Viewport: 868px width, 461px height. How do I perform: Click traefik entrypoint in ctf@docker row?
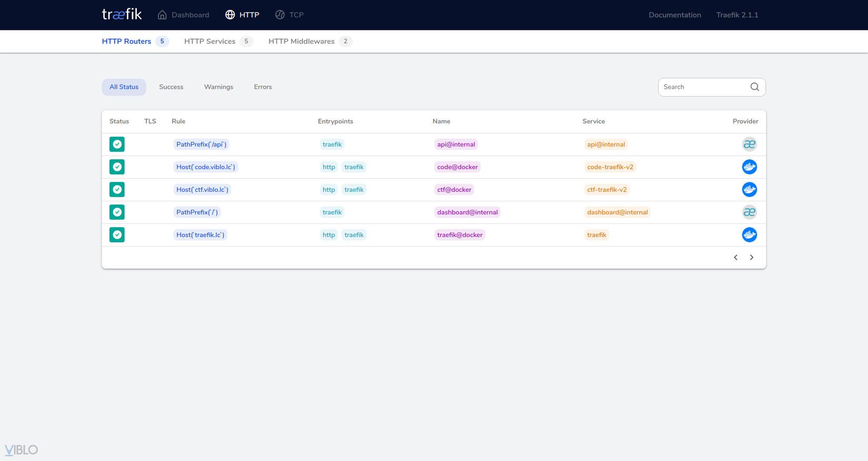pos(354,190)
